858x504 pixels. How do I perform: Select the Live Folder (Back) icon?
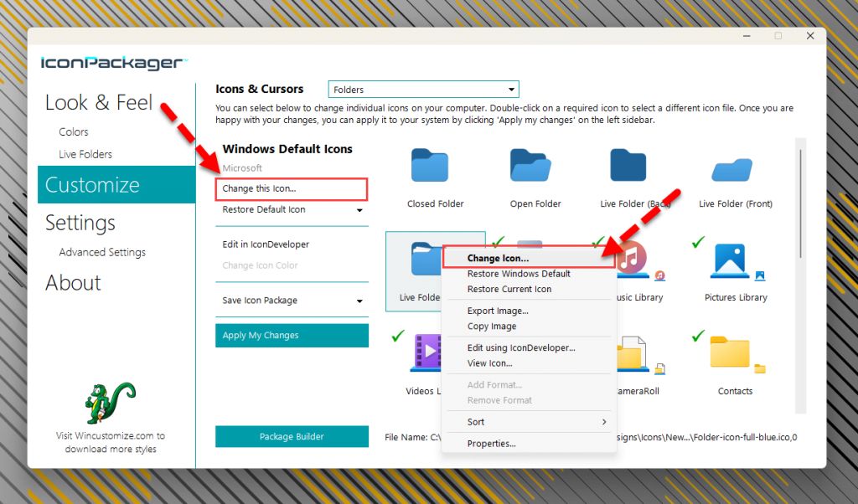[x=628, y=166]
